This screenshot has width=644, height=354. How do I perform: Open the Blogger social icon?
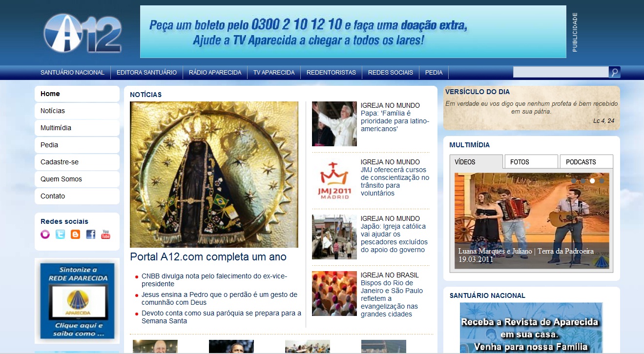pos(75,235)
